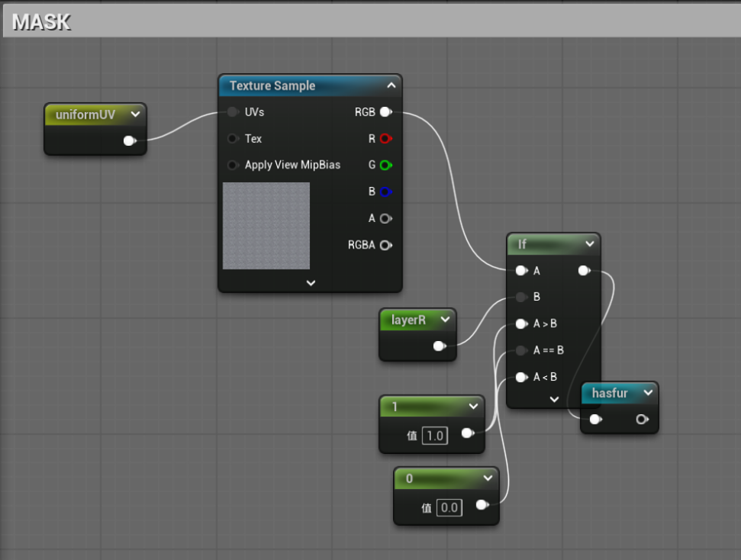Select the hasfur node title

tap(610, 393)
